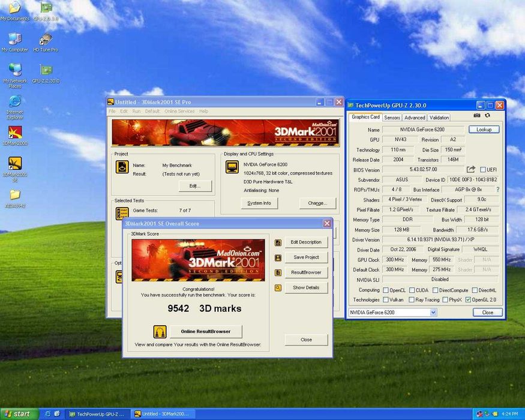
Task: Open the File menu in 3DMark2001
Action: coord(112,111)
